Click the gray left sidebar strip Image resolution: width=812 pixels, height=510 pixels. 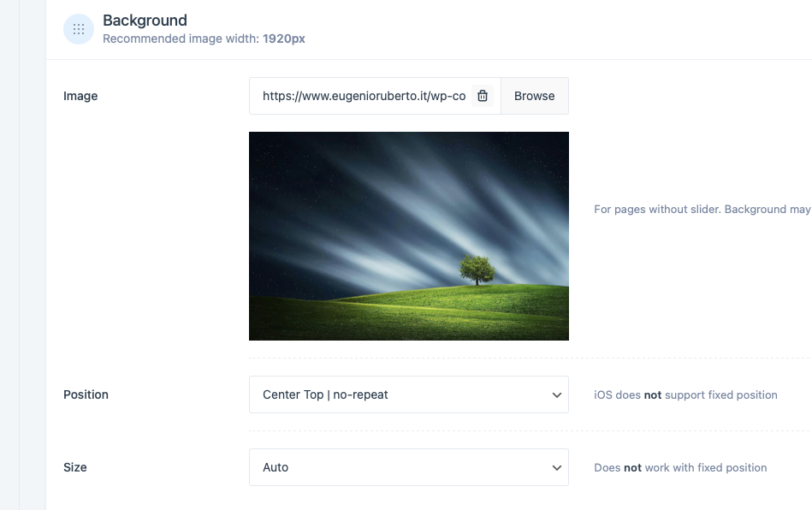tap(9, 257)
